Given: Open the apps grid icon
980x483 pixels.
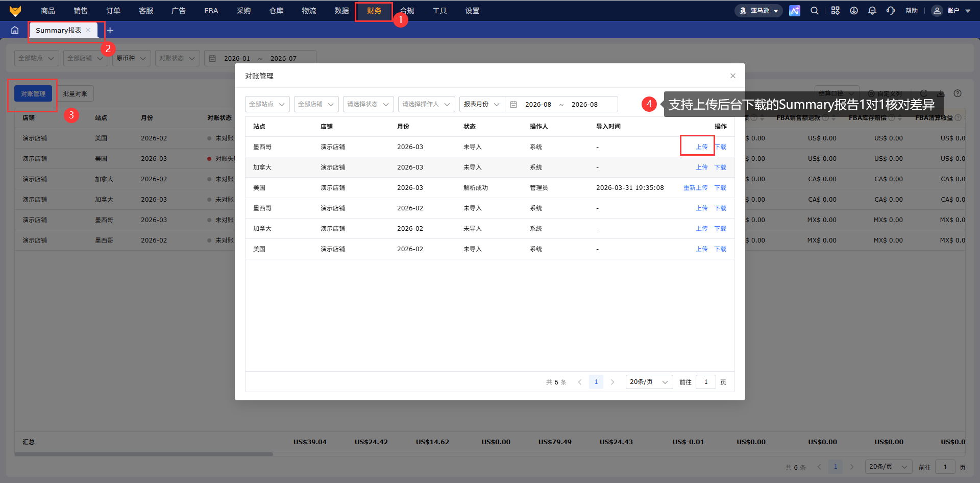Looking at the screenshot, I should [835, 11].
